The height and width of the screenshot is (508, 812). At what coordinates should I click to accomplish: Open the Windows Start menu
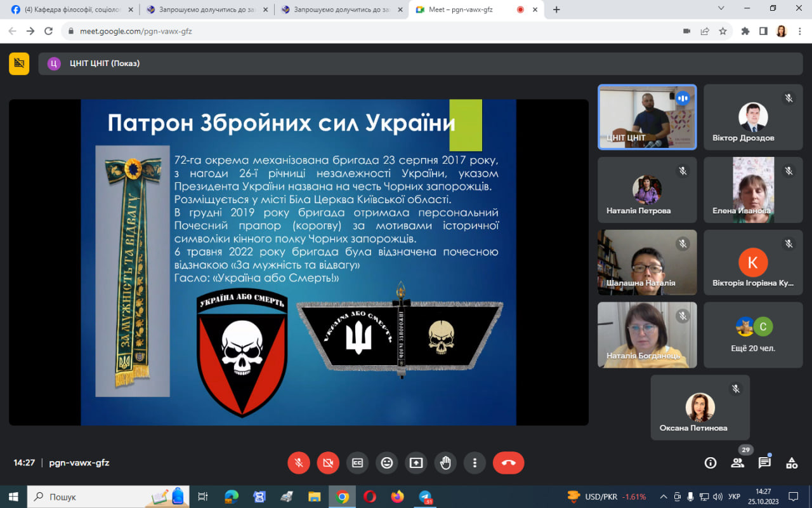tap(13, 497)
